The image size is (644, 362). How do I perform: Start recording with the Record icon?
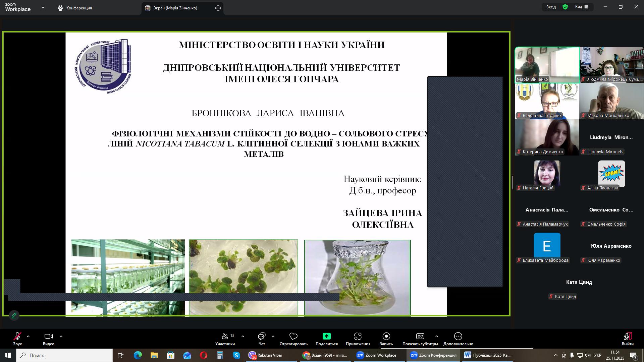tap(386, 336)
